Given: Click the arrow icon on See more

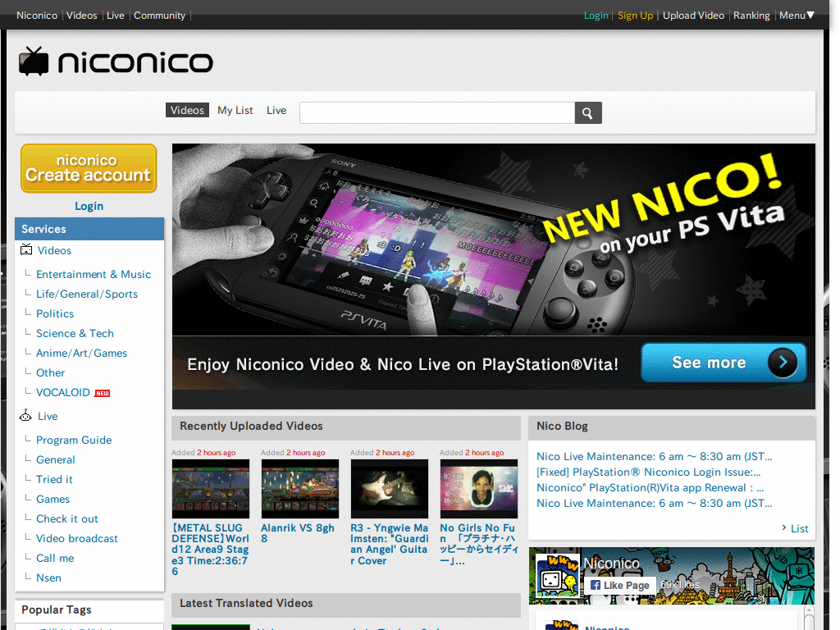Looking at the screenshot, I should (782, 363).
